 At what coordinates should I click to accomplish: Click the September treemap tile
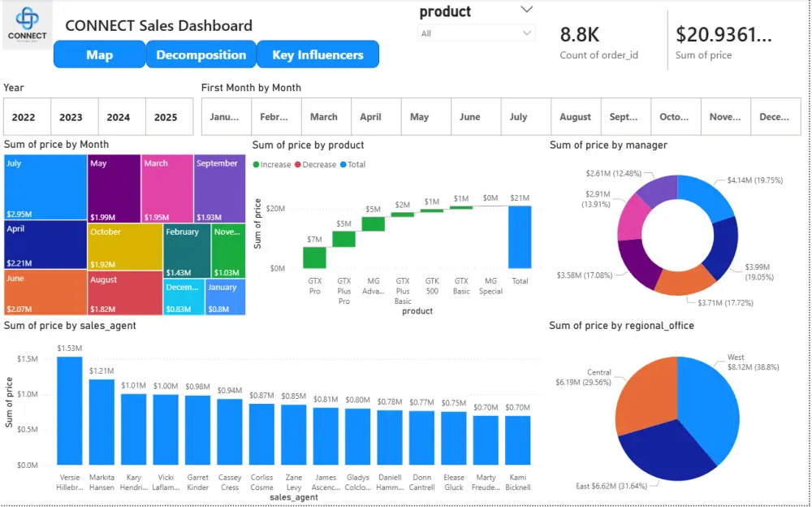(x=219, y=188)
